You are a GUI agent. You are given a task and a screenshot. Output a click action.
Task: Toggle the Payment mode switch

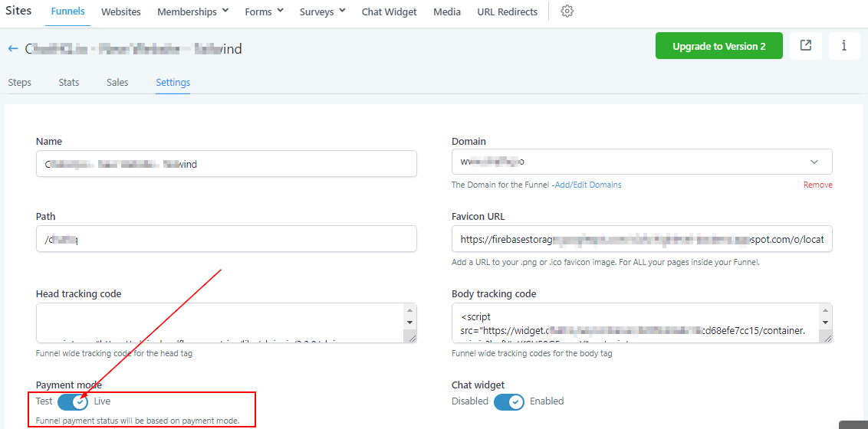73,401
